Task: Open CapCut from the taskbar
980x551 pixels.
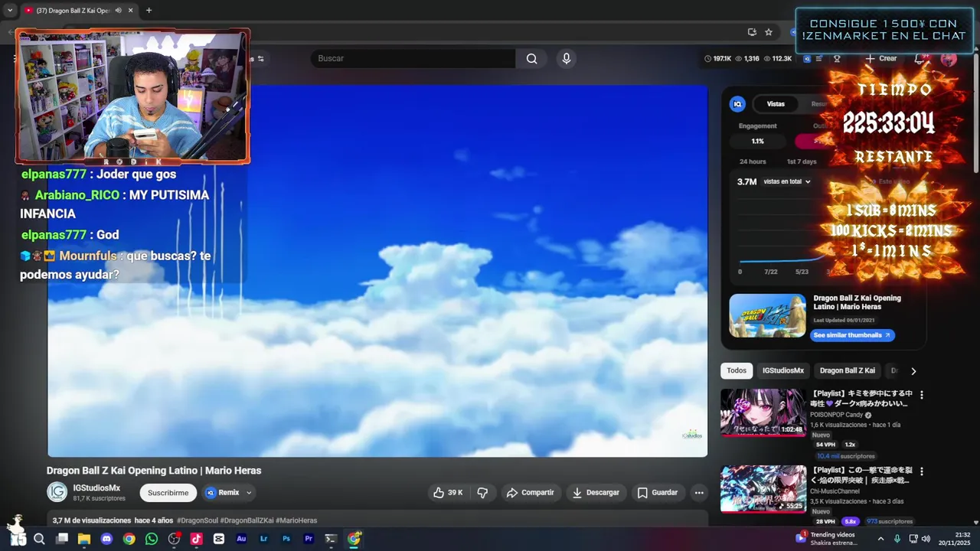Action: 219,539
